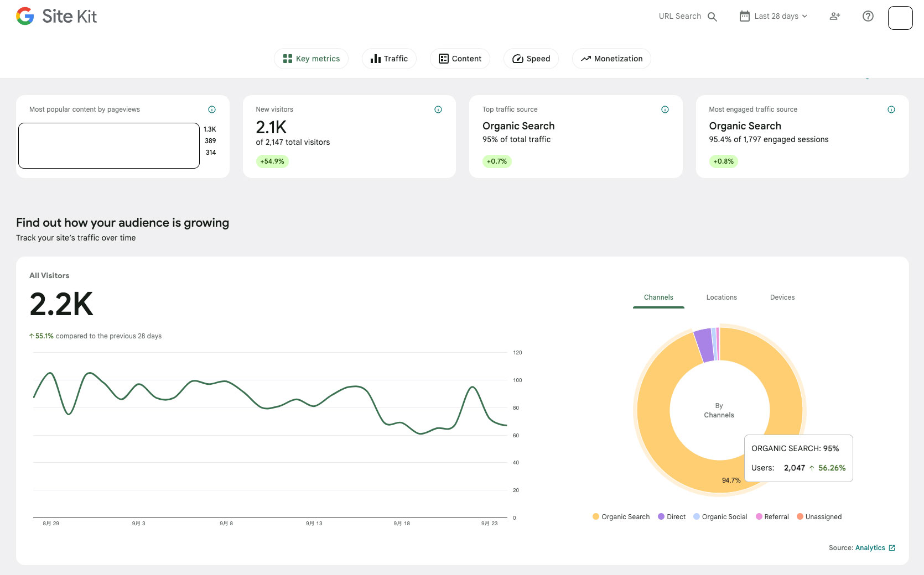Toggle Referral legend item in chart
This screenshot has height=575, width=924.
(x=772, y=517)
